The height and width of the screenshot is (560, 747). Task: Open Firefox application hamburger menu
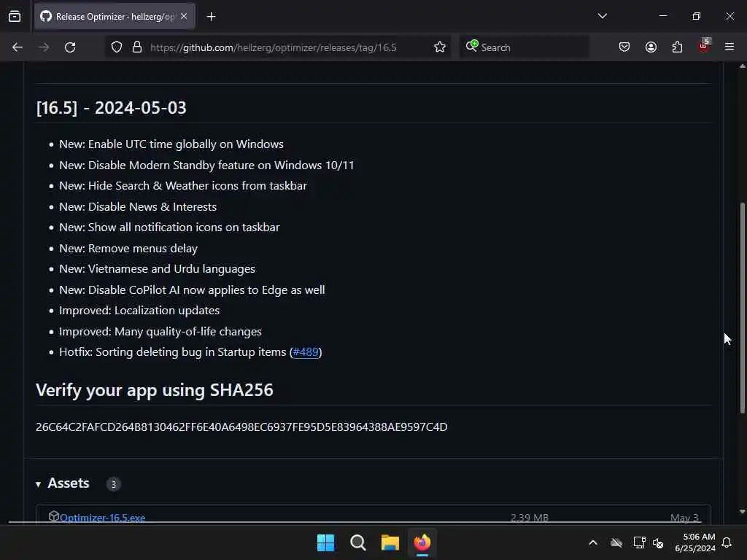point(729,47)
